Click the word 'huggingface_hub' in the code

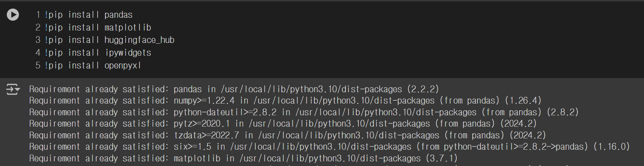[139, 40]
